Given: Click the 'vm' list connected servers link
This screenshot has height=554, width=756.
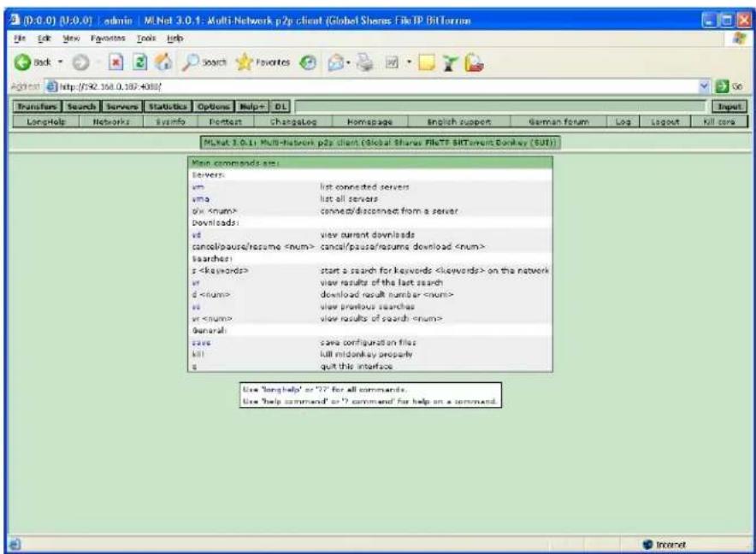Looking at the screenshot, I should (198, 186).
